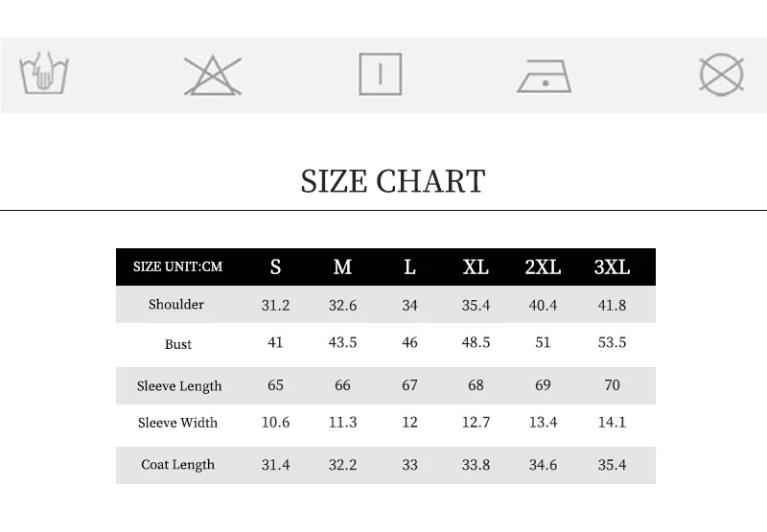Screen dimensions: 767x532
Task: Click the SIZE UNIT:CM header cell
Action: click(x=177, y=267)
